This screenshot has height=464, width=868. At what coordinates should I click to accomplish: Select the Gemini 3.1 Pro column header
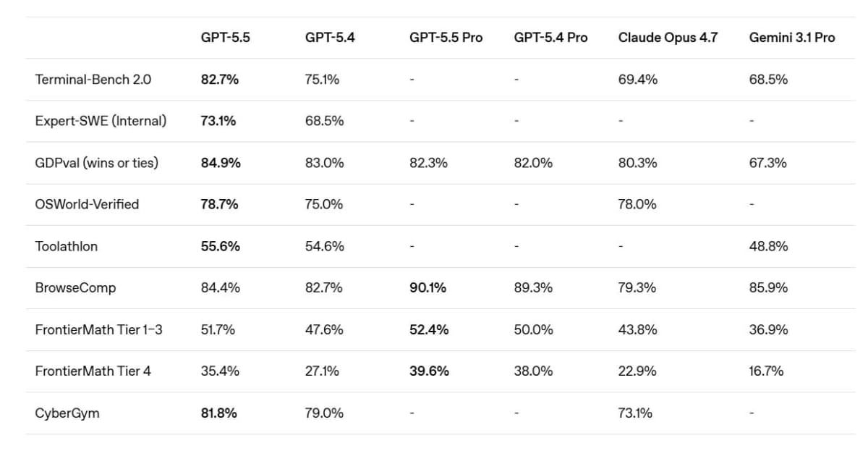(791, 38)
